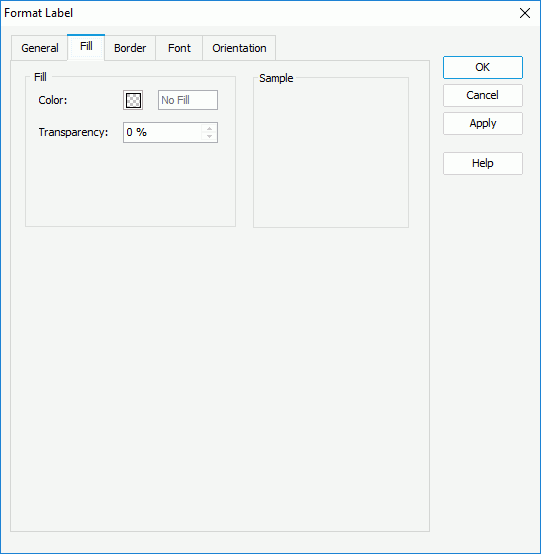Open the Border tab
This screenshot has height=554, width=541.
point(130,48)
